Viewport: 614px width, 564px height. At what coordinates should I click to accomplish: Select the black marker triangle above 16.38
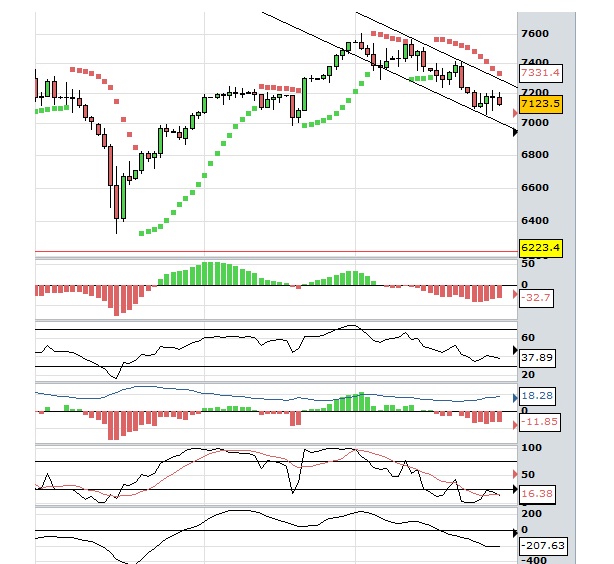(x=515, y=489)
